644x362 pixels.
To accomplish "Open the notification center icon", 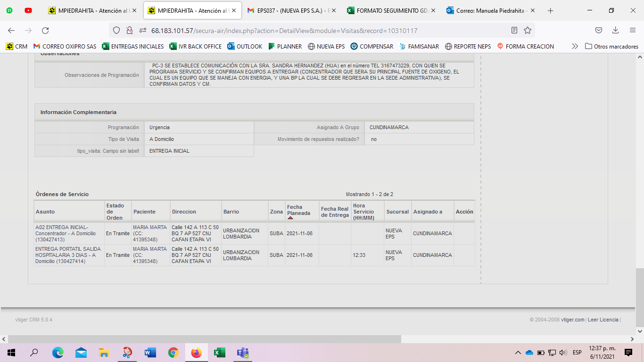I will pyautogui.click(x=628, y=353).
